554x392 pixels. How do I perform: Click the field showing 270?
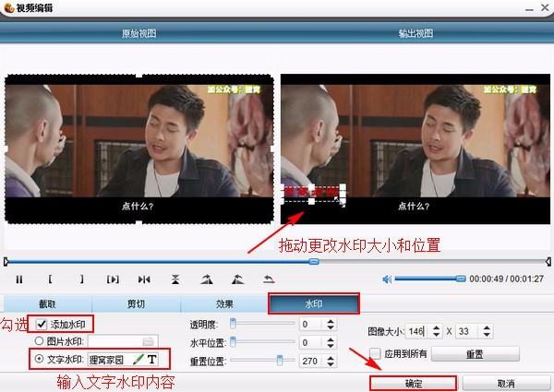click(312, 361)
